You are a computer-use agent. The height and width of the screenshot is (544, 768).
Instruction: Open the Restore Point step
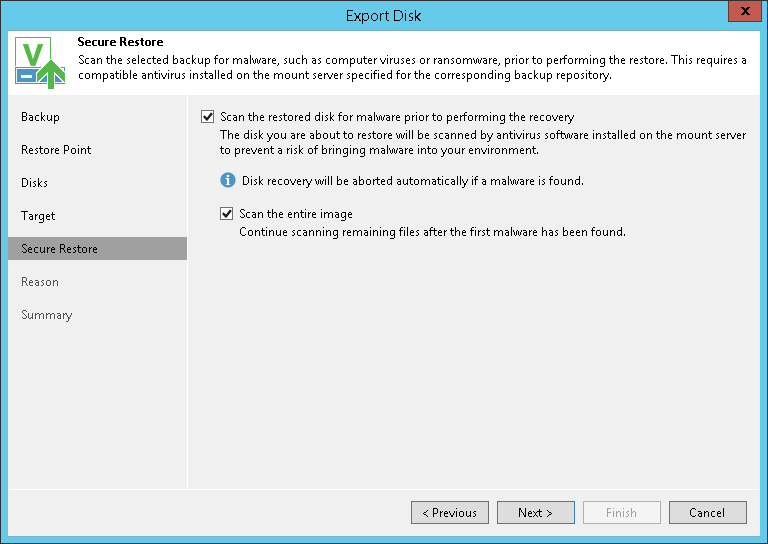(x=56, y=150)
